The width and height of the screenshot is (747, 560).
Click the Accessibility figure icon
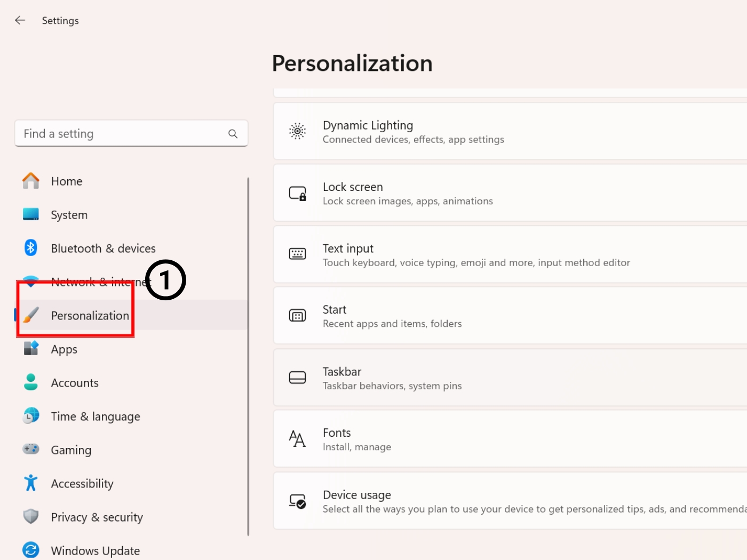pyautogui.click(x=31, y=483)
